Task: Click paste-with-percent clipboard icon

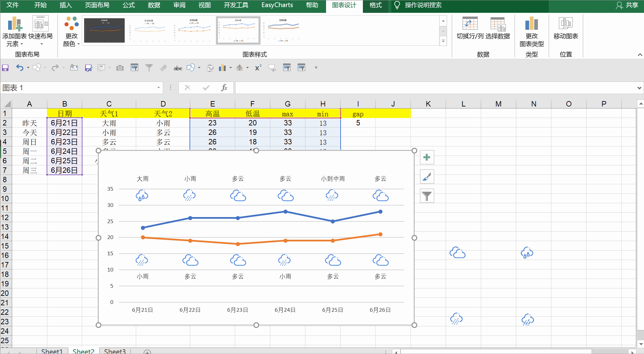Action: tap(210, 68)
